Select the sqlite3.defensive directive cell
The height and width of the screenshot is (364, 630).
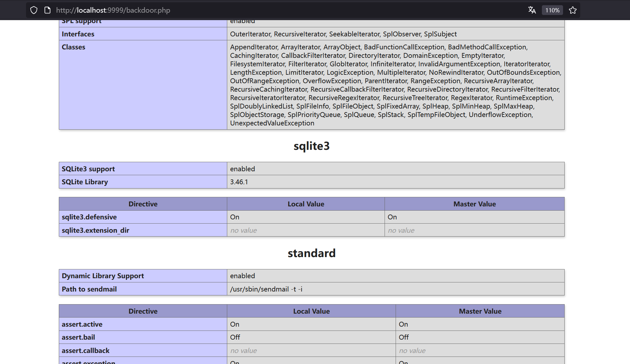click(x=89, y=217)
